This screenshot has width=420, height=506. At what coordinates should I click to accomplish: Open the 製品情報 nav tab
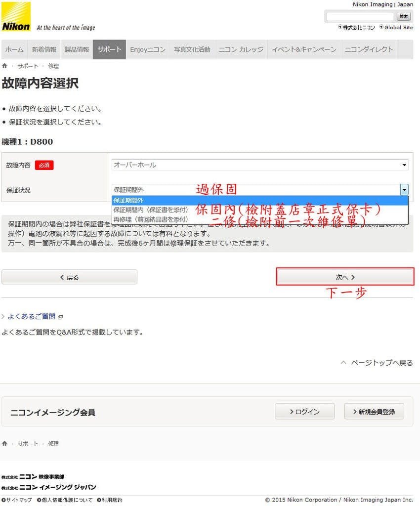pos(77,49)
